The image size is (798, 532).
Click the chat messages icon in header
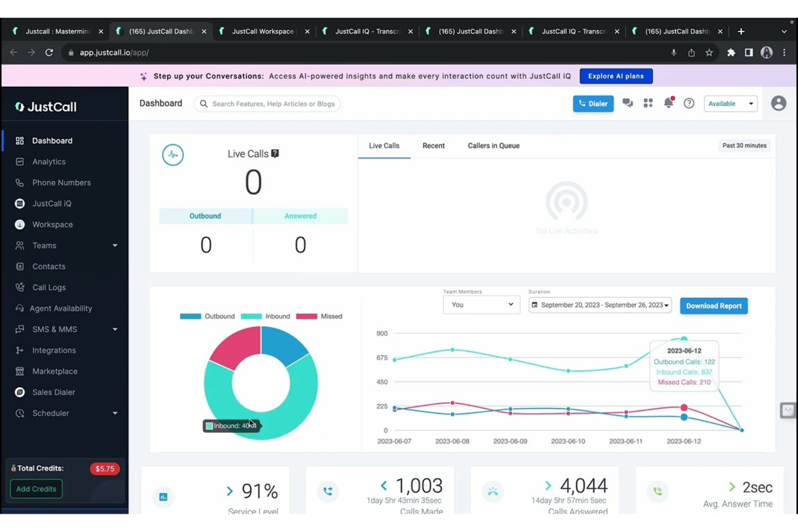coord(628,103)
